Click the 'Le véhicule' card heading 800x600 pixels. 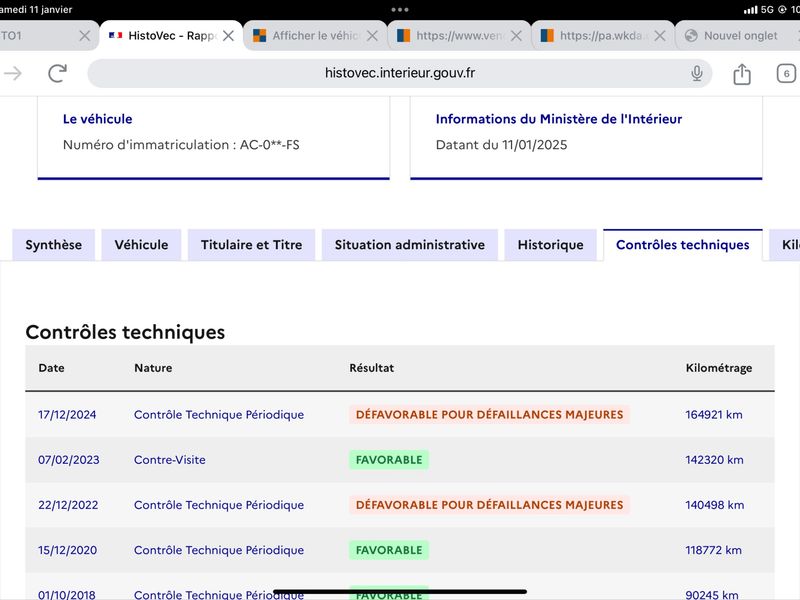[x=97, y=119]
